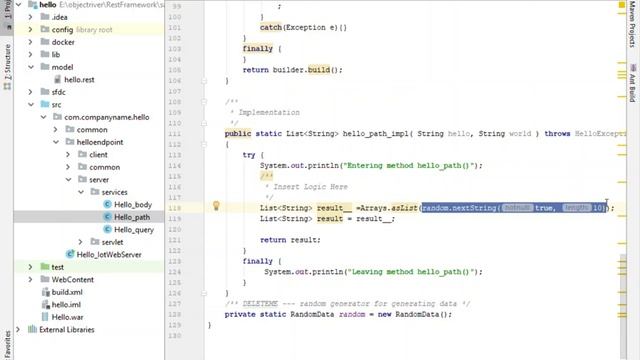
Task: Expand the lib folder arrow
Action: coord(31,54)
